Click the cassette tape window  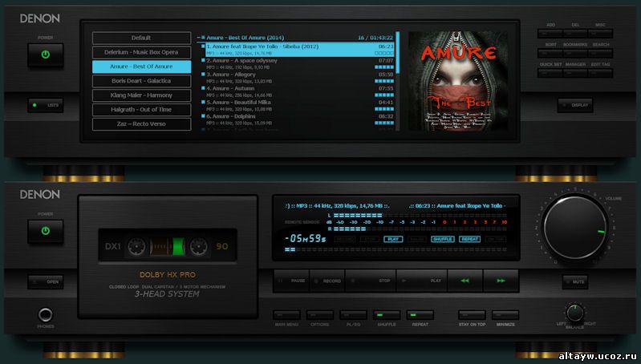coord(168,246)
